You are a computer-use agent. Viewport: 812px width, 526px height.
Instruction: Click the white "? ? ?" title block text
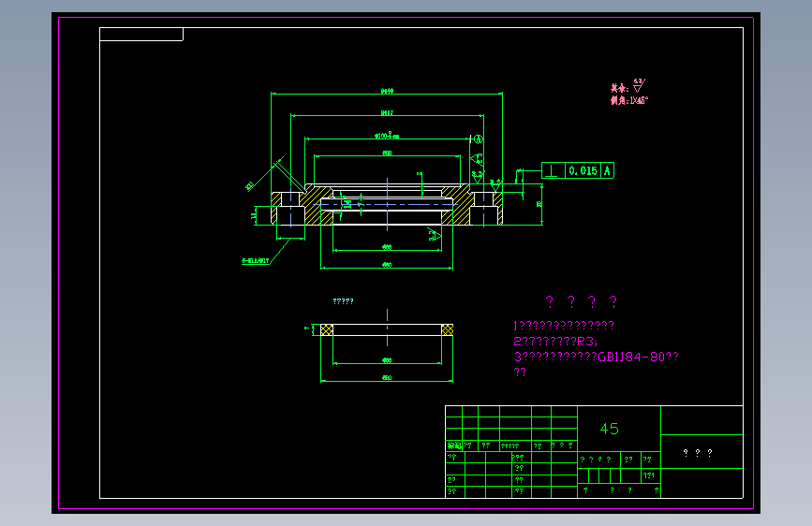[698, 453]
